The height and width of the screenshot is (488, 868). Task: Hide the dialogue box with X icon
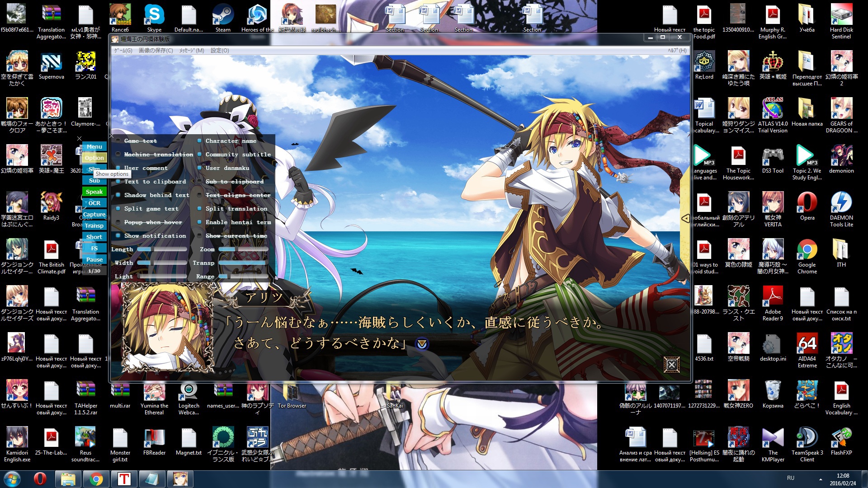pos(671,364)
